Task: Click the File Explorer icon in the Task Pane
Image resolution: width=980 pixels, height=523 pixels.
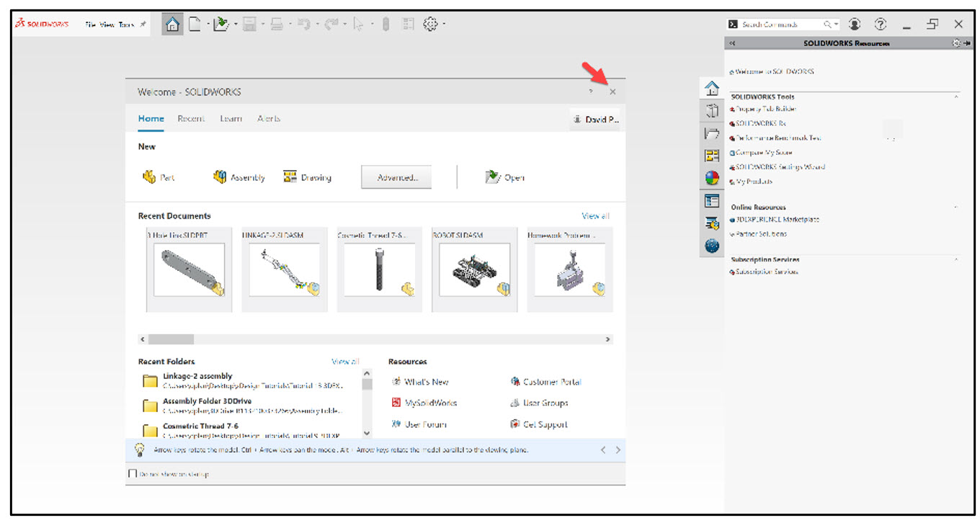Action: (711, 133)
